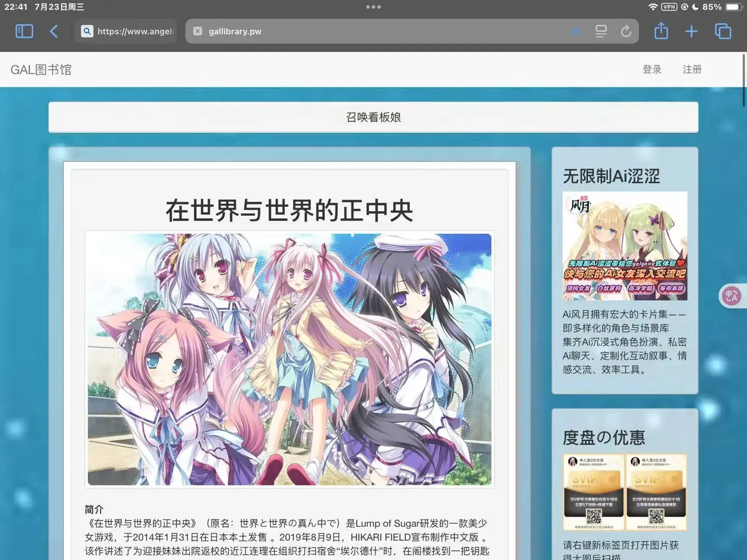Reload the current page
The width and height of the screenshot is (747, 560).
click(626, 31)
